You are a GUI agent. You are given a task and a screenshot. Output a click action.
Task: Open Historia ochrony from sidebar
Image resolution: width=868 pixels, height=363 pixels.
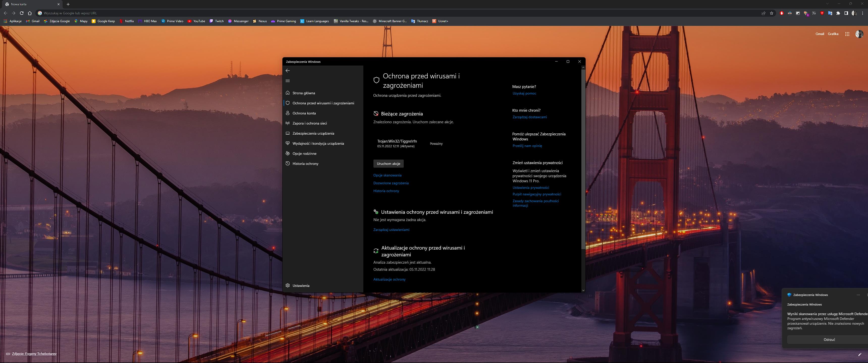click(x=305, y=164)
